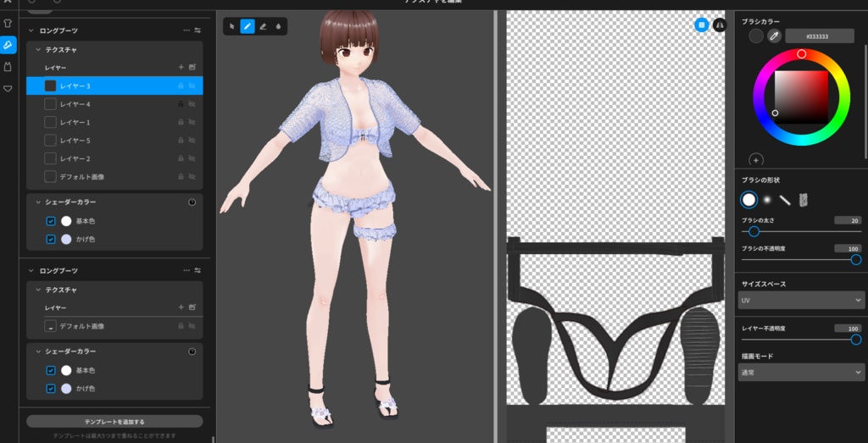868x443 pixels.
Task: Select the eraser tool
Action: coord(263,26)
